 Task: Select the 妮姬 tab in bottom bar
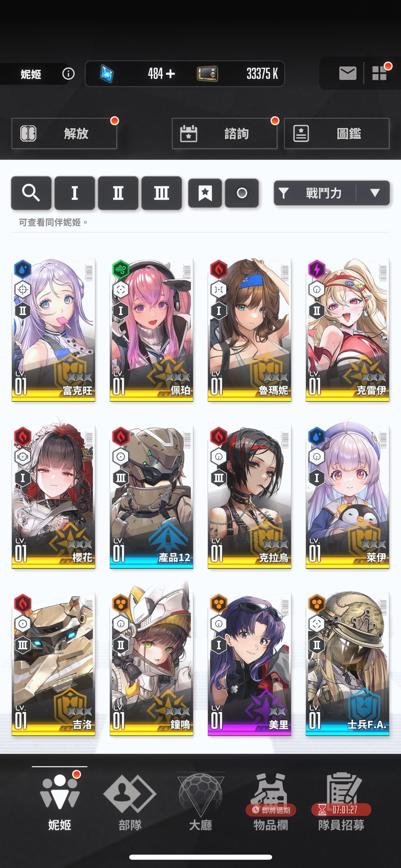tap(59, 800)
